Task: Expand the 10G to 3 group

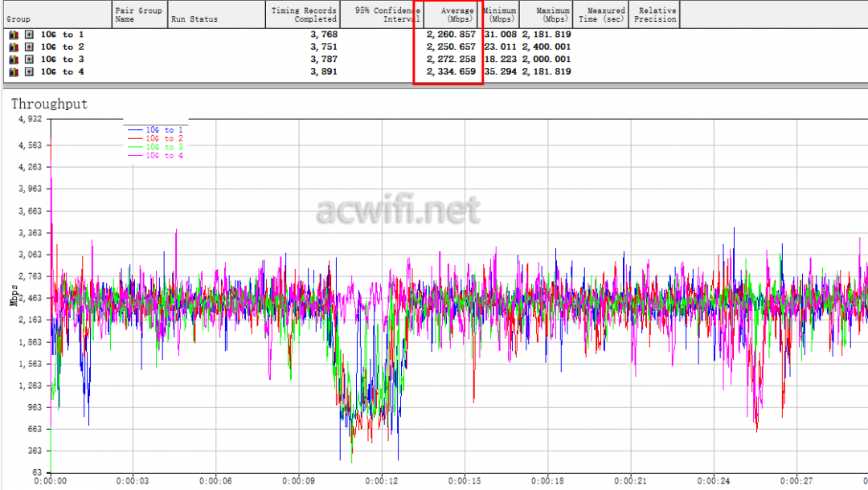Action: [29, 59]
